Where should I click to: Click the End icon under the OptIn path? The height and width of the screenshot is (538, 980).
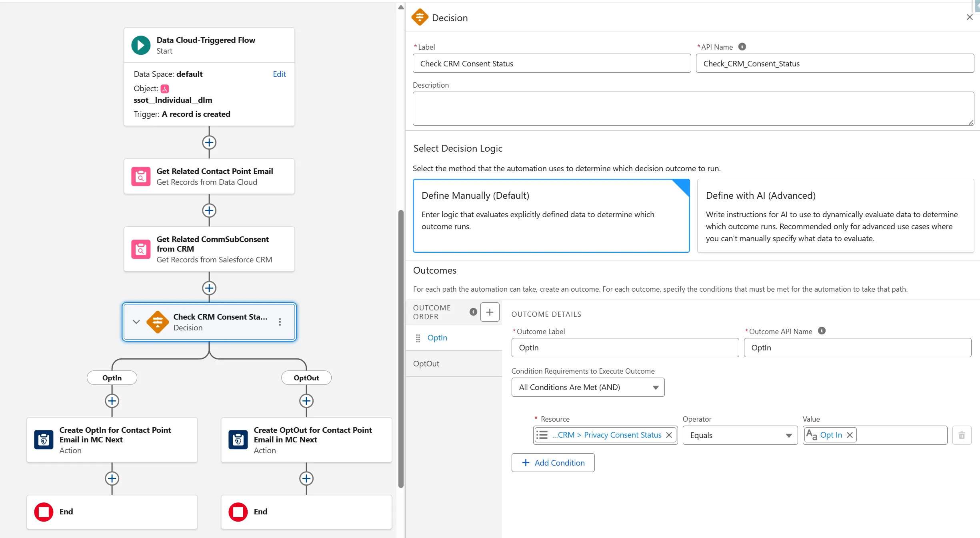pyautogui.click(x=44, y=512)
